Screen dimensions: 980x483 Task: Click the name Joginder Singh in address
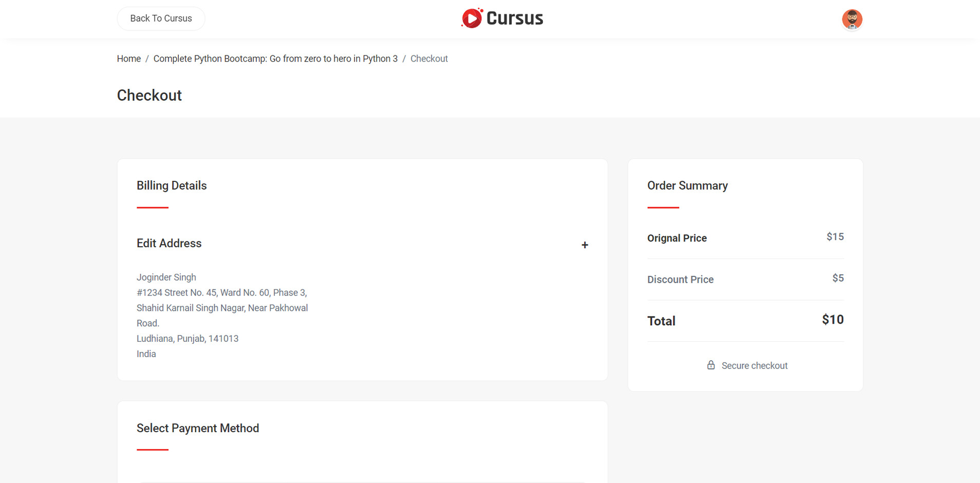pos(166,277)
